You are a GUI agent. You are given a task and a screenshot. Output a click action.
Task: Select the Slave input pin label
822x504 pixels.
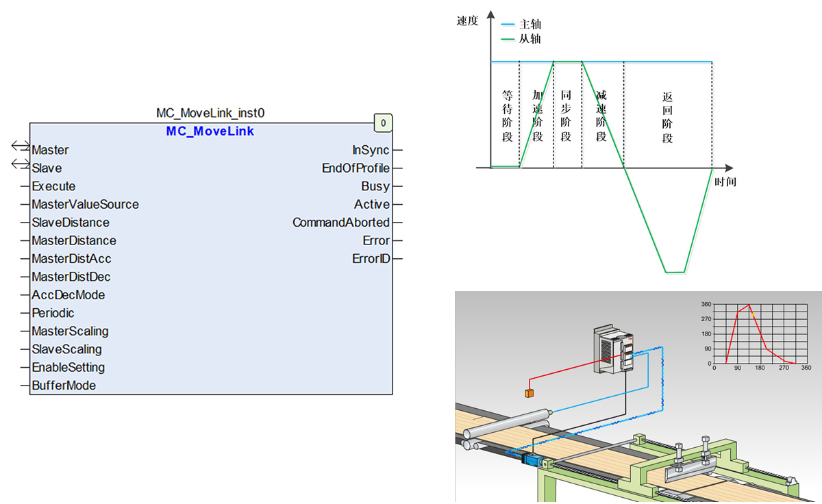pyautogui.click(x=47, y=168)
